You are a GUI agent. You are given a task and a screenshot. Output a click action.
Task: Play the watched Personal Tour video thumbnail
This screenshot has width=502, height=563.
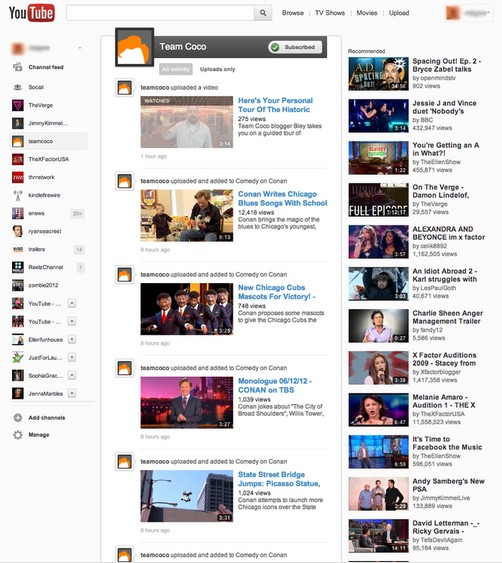tap(187, 122)
